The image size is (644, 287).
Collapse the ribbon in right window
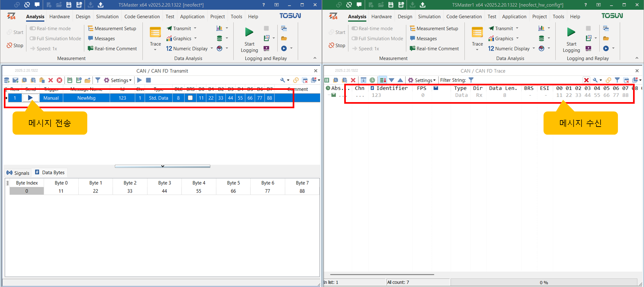tap(637, 58)
